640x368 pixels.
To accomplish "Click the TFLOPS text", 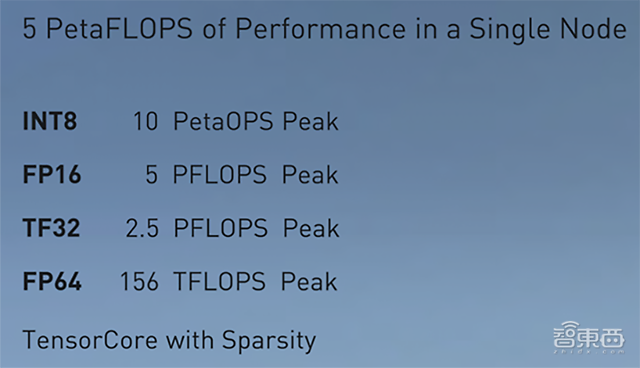I will pos(220,281).
